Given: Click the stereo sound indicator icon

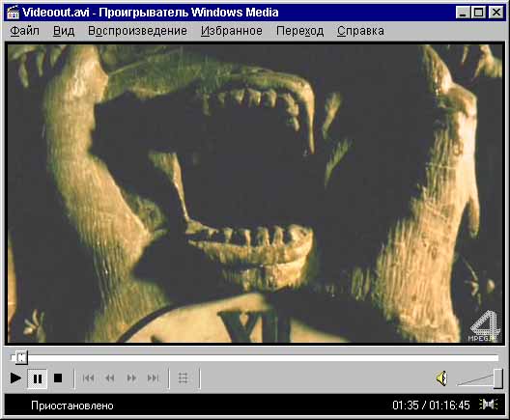Looking at the screenshot, I should coord(489,405).
